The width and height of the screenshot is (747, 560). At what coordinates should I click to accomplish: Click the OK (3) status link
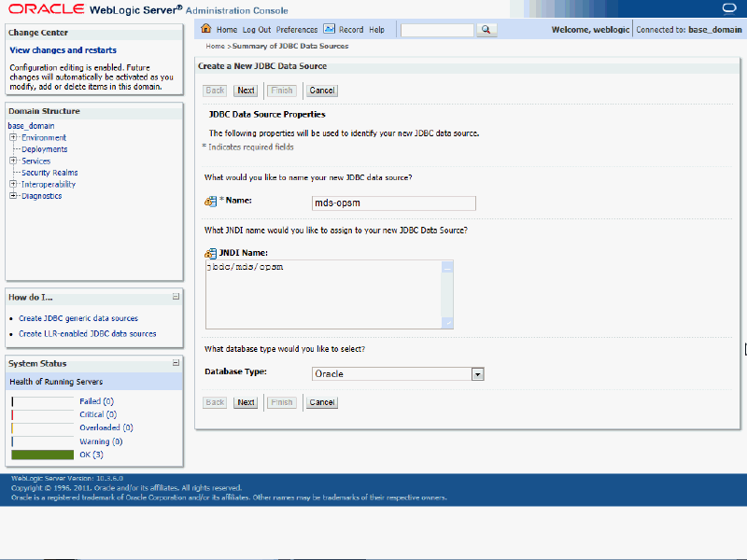click(92, 455)
